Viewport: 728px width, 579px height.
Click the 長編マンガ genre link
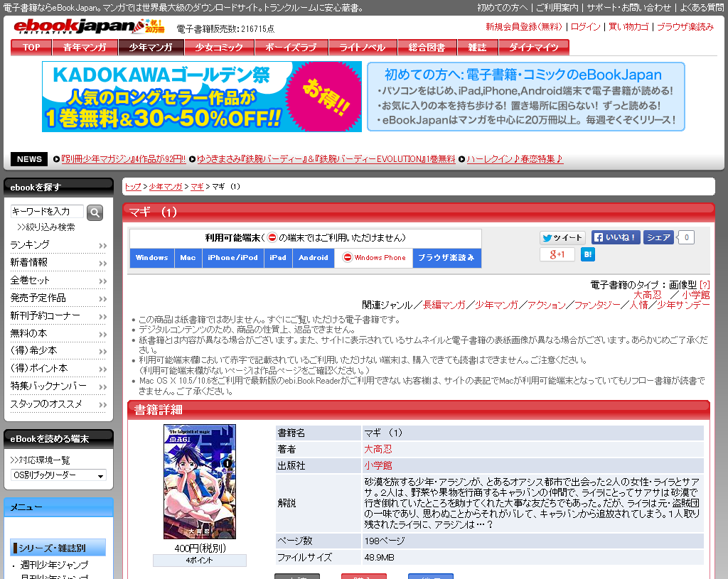tap(444, 305)
